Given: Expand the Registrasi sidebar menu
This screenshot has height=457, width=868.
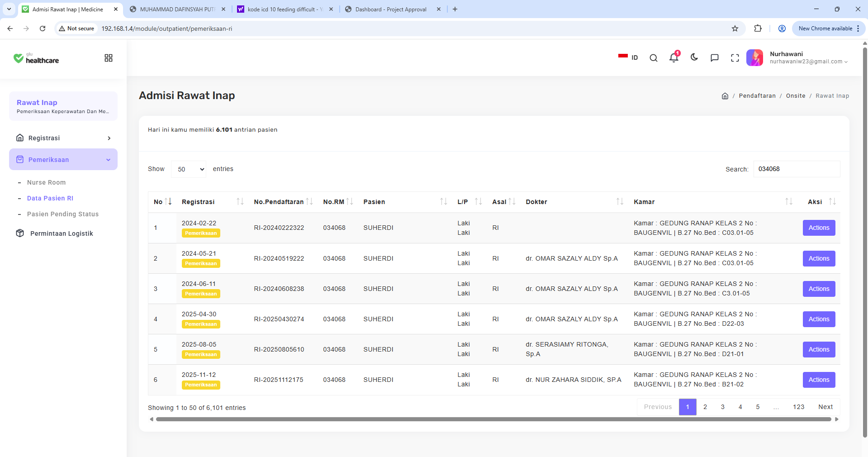Looking at the screenshot, I should (x=63, y=138).
